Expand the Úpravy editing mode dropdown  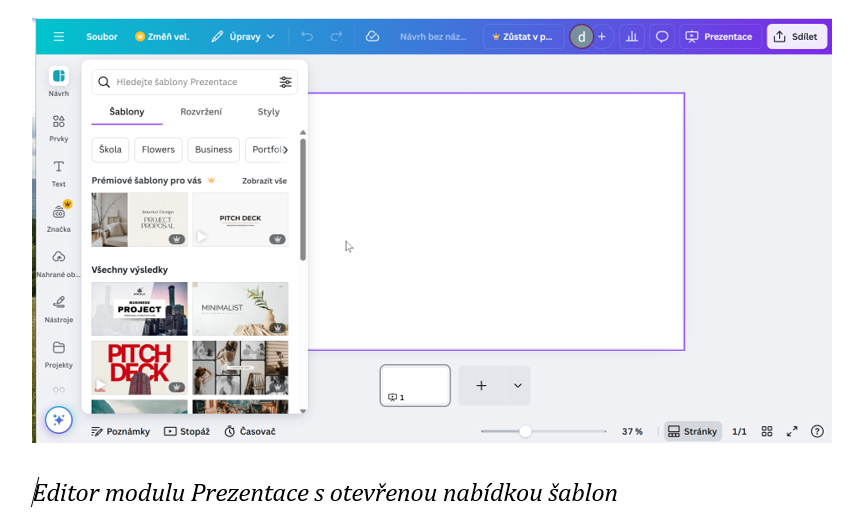click(243, 37)
